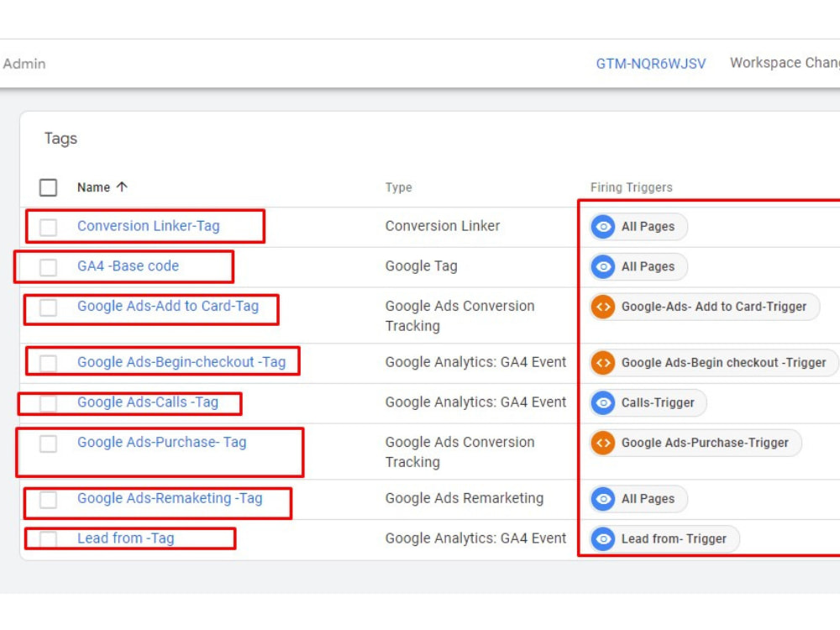Check the Google Ads-Purchase- Tag checkbox
This screenshot has width=840, height=630.
(x=48, y=443)
